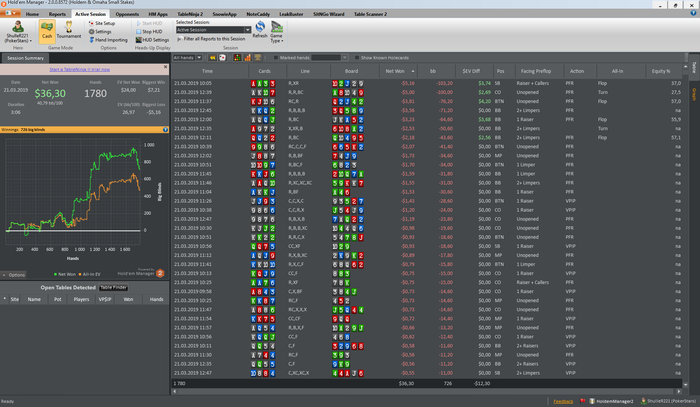Sort open tables by VP$IP header
Viewport: 700px width, 407px height.
pyautogui.click(x=104, y=299)
